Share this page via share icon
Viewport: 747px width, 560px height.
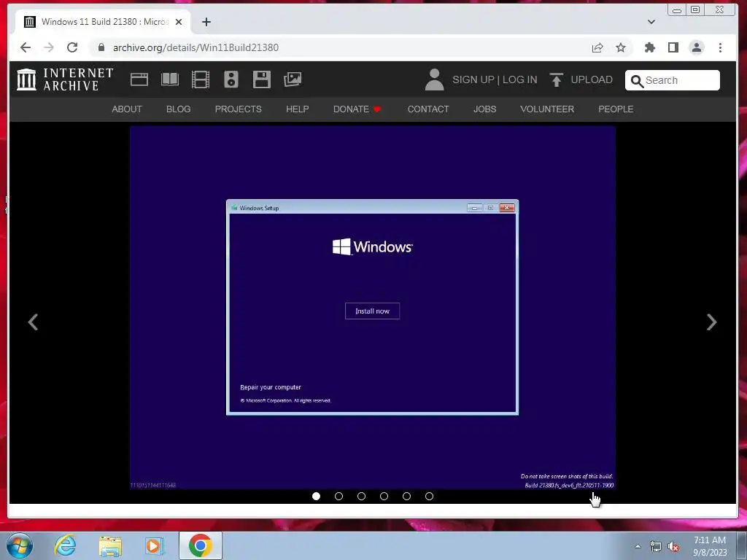[597, 47]
